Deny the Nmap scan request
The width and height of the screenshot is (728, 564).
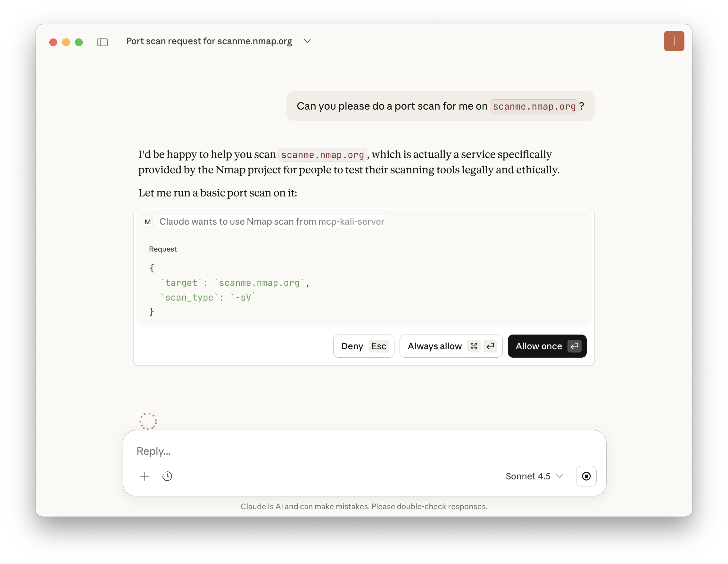click(x=363, y=346)
